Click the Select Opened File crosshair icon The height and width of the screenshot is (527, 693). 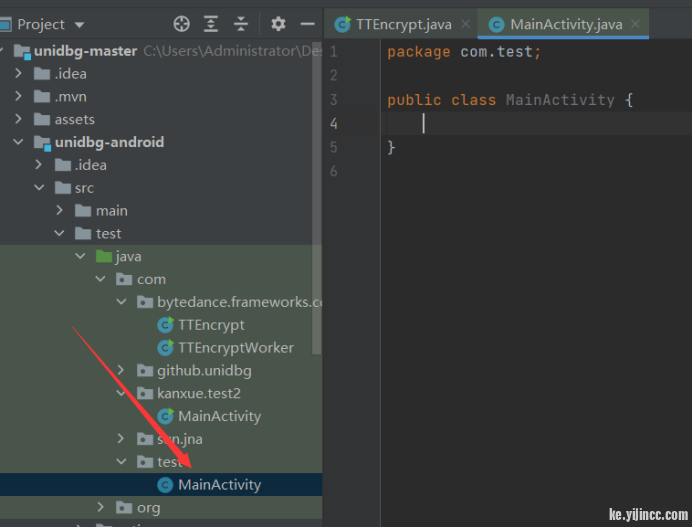click(181, 24)
